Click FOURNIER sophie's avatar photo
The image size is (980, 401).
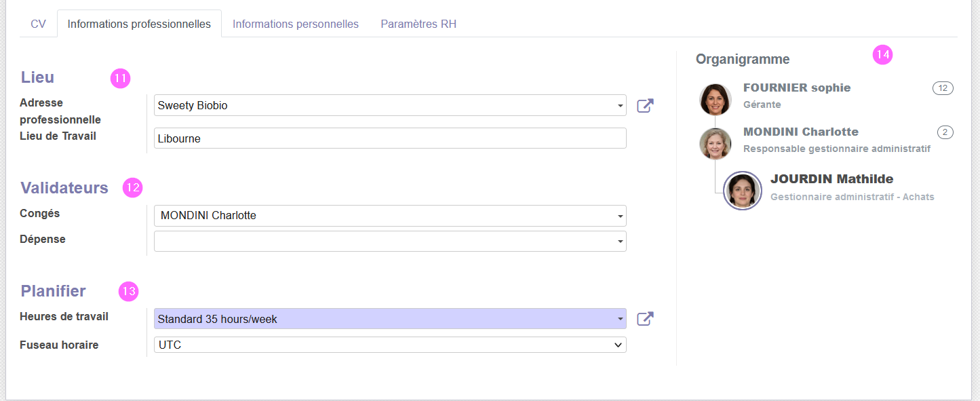click(716, 100)
